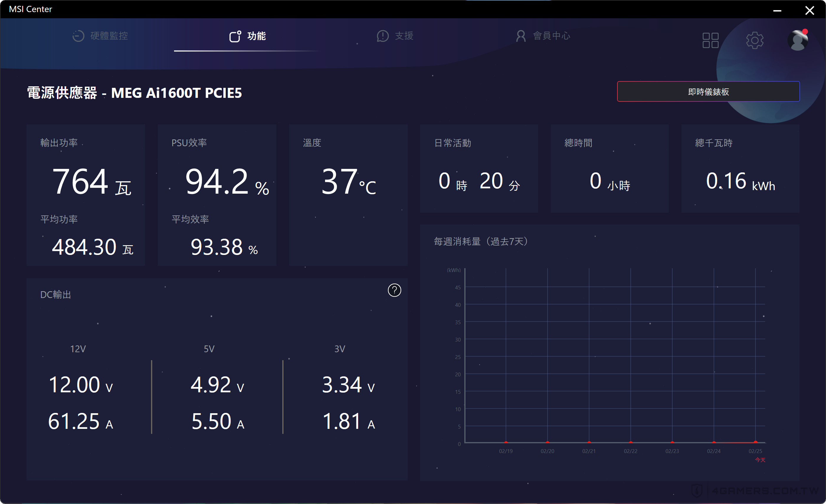Click the 0.16 kWh total energy value
The image size is (826, 504).
click(740, 181)
